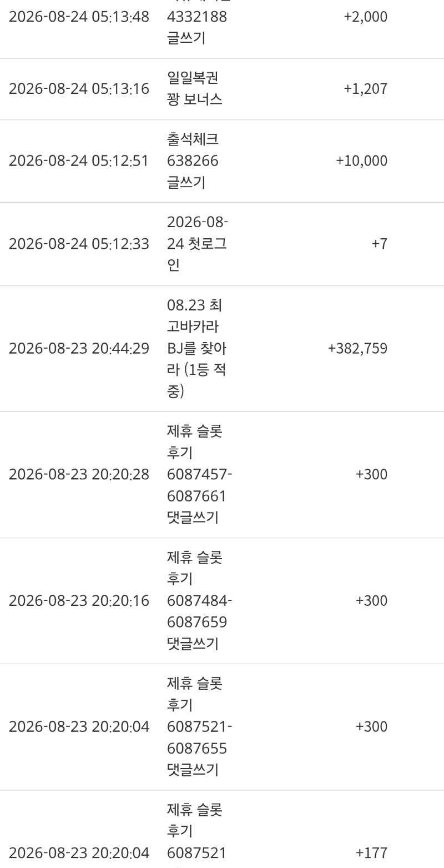Open the 6087484-6087659 댓글쓰기 slot review entry
The image size is (444, 868).
pos(200,601)
